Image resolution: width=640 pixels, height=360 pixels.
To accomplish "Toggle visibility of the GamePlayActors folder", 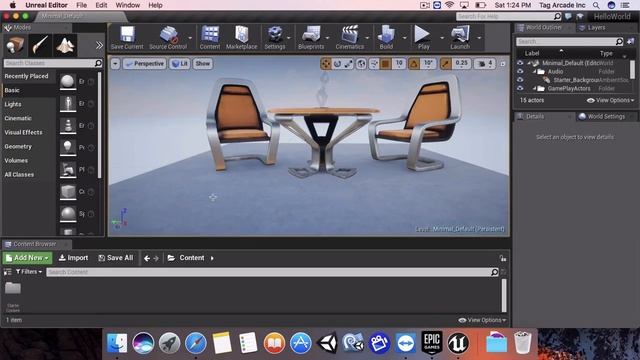I will [520, 88].
